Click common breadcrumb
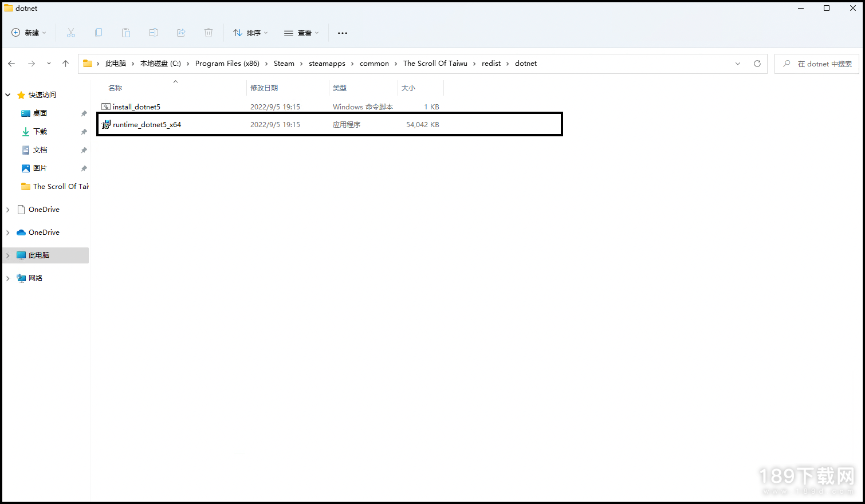 374,64
